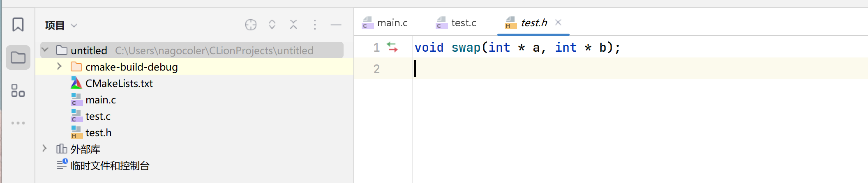Click the void keyword in code

429,48
